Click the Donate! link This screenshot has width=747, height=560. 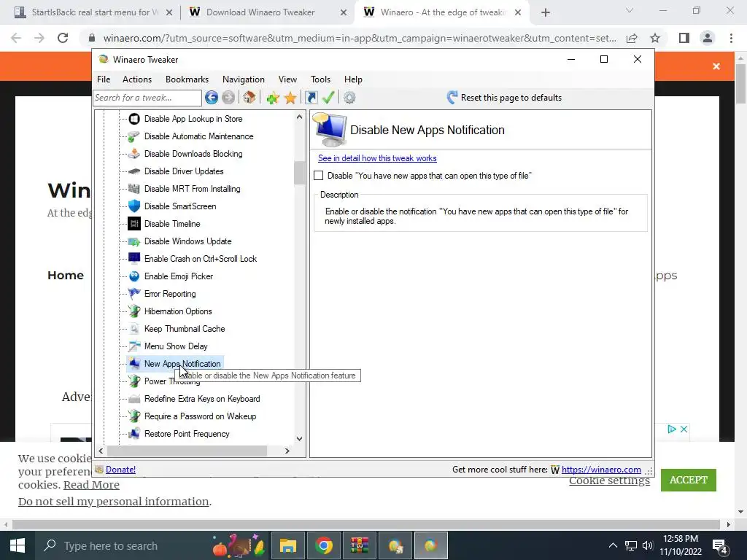point(120,470)
